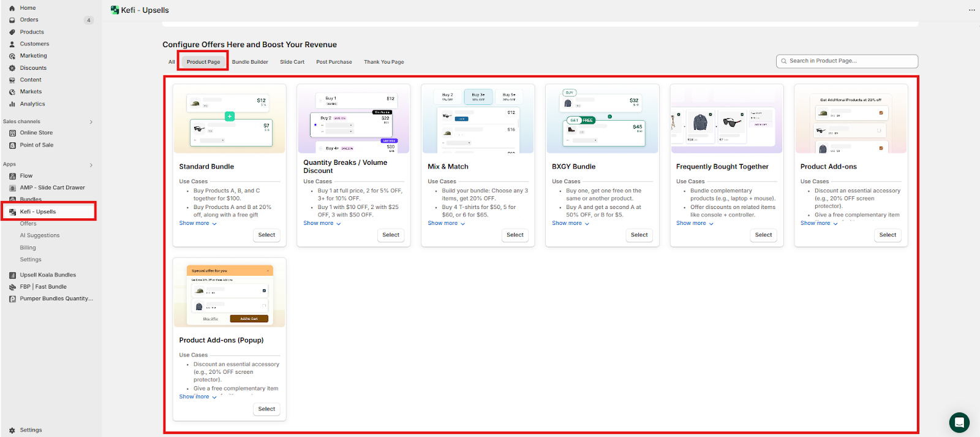Click the Analytics bar chart icon
This screenshot has height=437, width=980.
click(x=12, y=104)
